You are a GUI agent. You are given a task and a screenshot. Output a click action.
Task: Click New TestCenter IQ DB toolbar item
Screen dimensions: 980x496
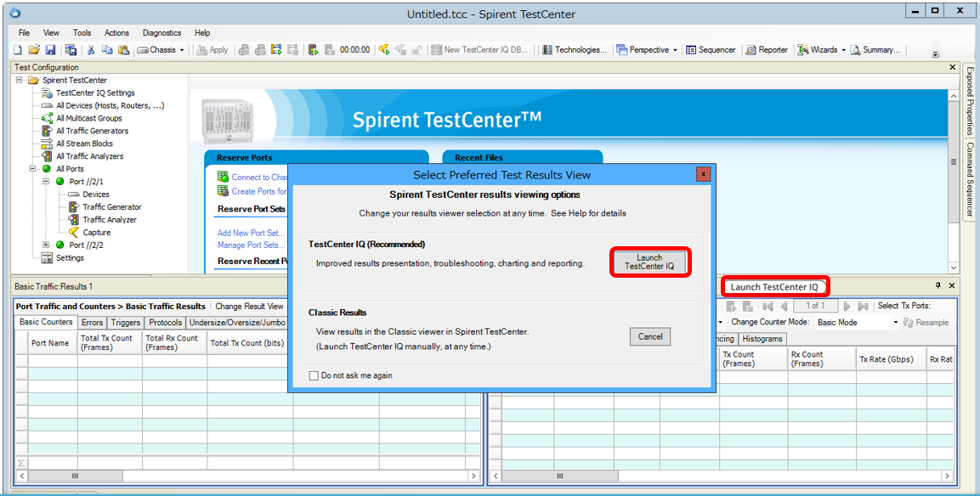pos(480,50)
